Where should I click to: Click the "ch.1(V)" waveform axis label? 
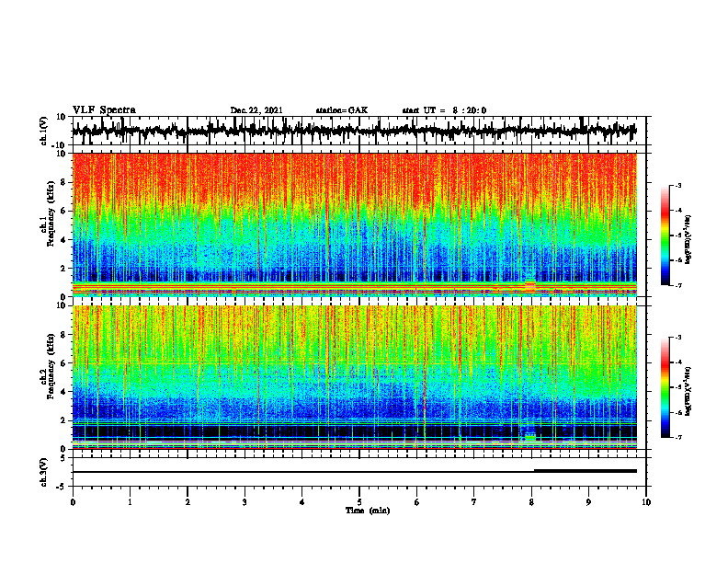click(44, 131)
